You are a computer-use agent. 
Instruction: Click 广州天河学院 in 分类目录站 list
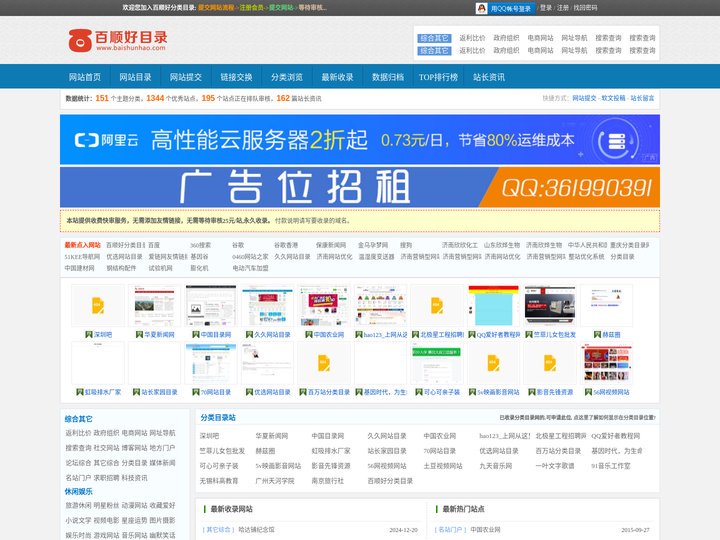(275, 481)
